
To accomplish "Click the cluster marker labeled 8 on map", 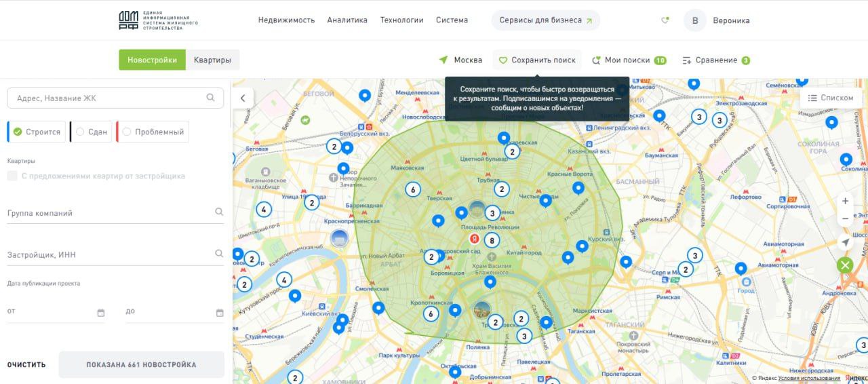I will pyautogui.click(x=492, y=240).
